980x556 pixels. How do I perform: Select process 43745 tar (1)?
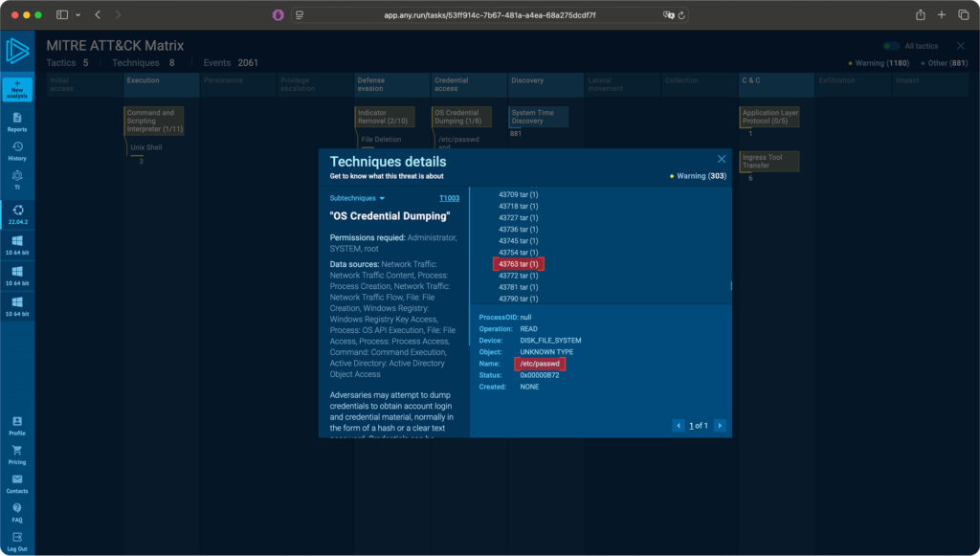click(x=518, y=241)
